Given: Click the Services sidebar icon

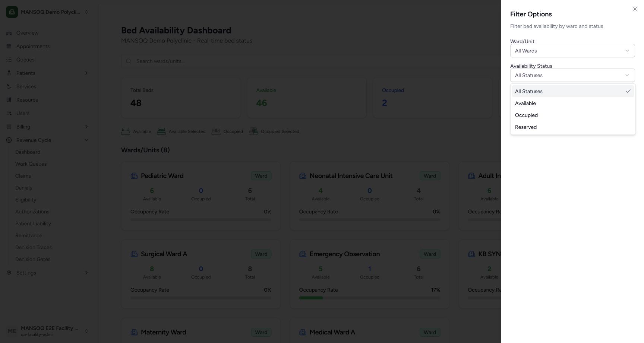Looking at the screenshot, I should (9, 86).
